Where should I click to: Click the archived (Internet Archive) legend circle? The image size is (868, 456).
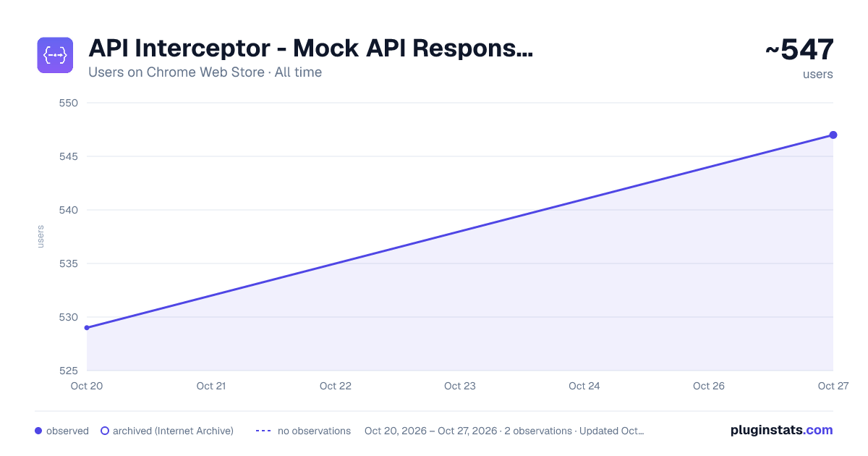pos(105,431)
